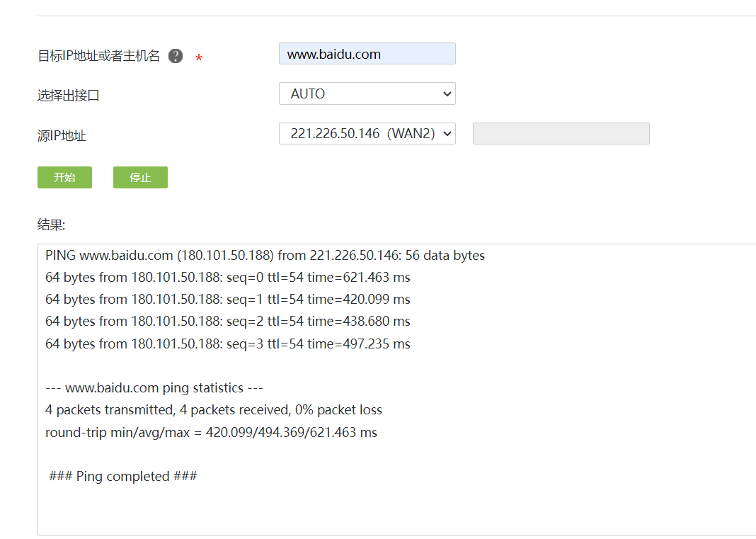Click the seq=3 time=497.235 ms line

[227, 344]
